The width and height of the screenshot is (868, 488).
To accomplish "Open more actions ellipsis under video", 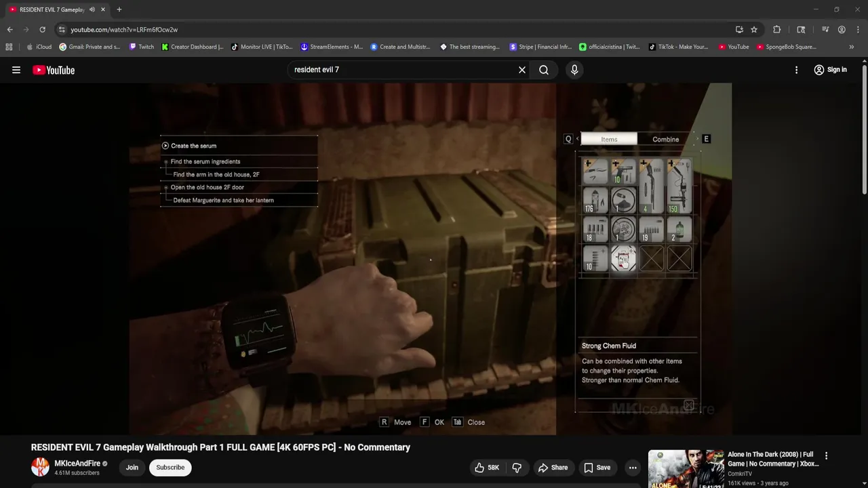I will pos(633,468).
